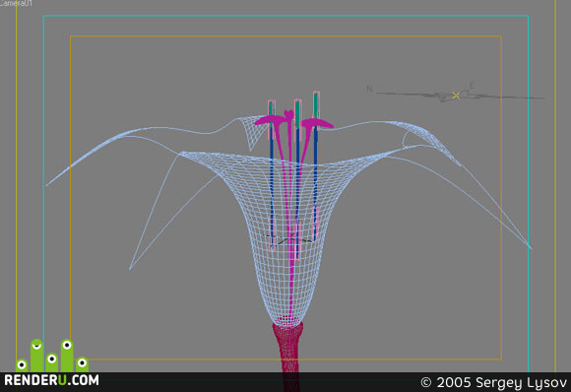Select the left drooping pointed petal tip

click(130, 269)
